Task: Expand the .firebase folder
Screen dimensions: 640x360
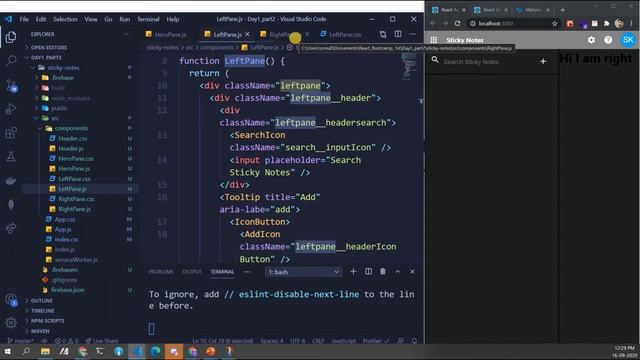Action: 62,78
